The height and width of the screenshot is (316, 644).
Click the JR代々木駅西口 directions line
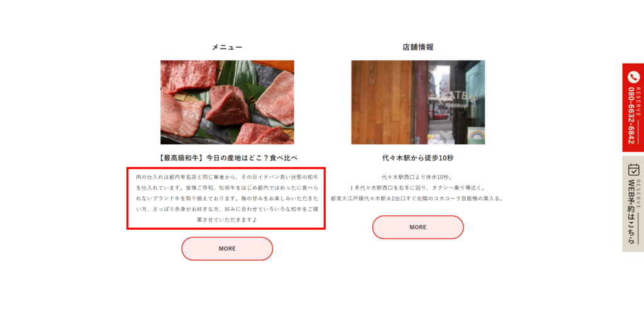tap(418, 188)
